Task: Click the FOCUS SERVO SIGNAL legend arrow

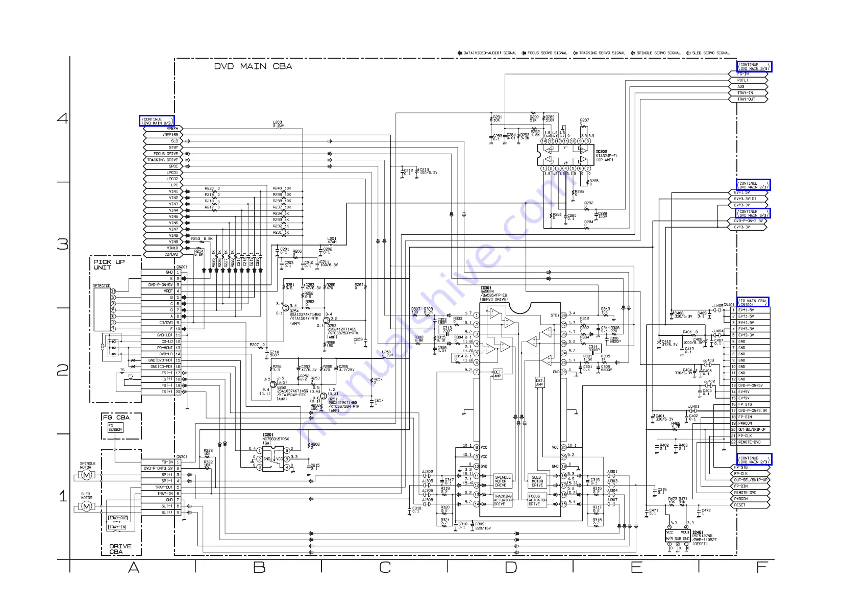Action: pos(524,53)
